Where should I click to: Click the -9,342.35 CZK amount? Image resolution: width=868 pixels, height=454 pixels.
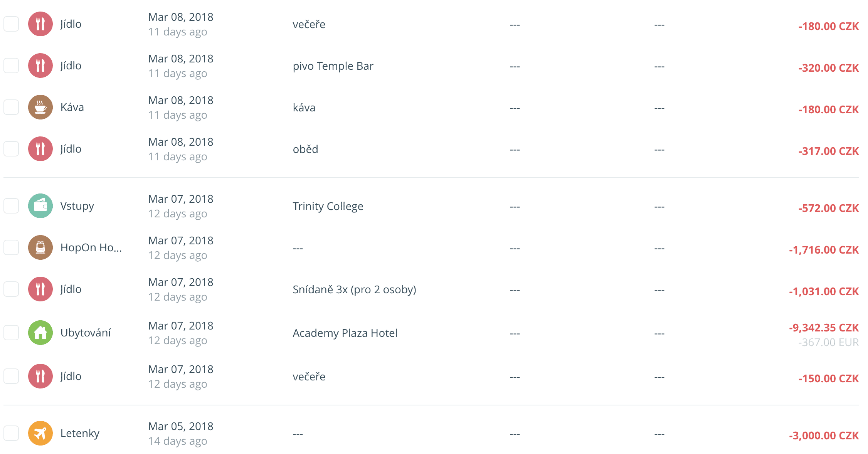(x=824, y=328)
